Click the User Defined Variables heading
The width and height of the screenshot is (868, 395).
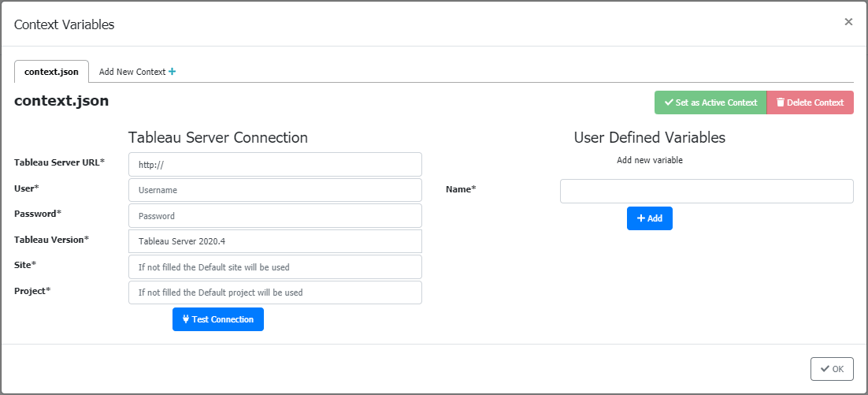(x=649, y=138)
